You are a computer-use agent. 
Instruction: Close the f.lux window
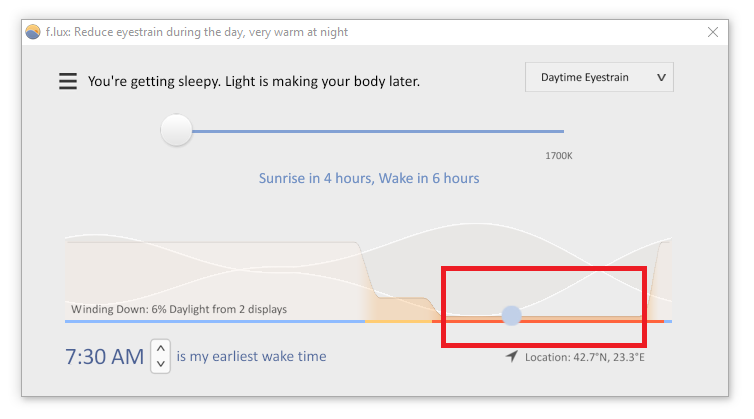click(713, 32)
